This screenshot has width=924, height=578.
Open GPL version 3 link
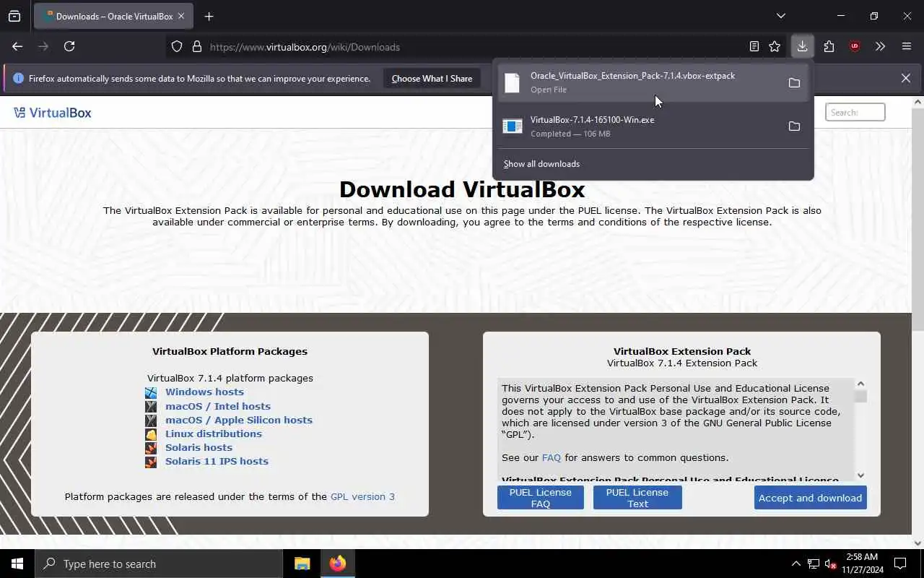coord(362,496)
